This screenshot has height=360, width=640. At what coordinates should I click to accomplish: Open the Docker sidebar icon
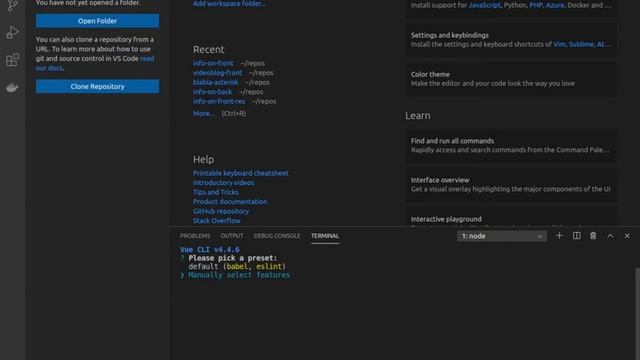12,87
